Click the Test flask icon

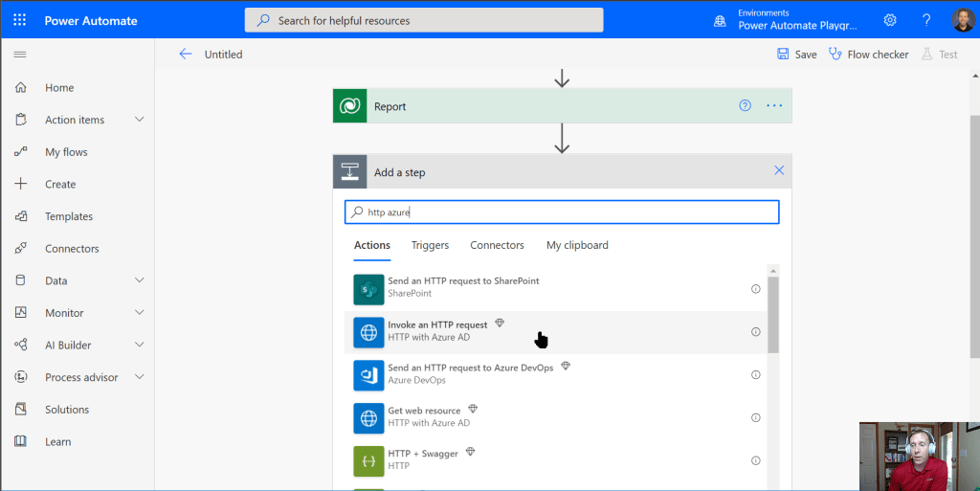[x=926, y=54]
